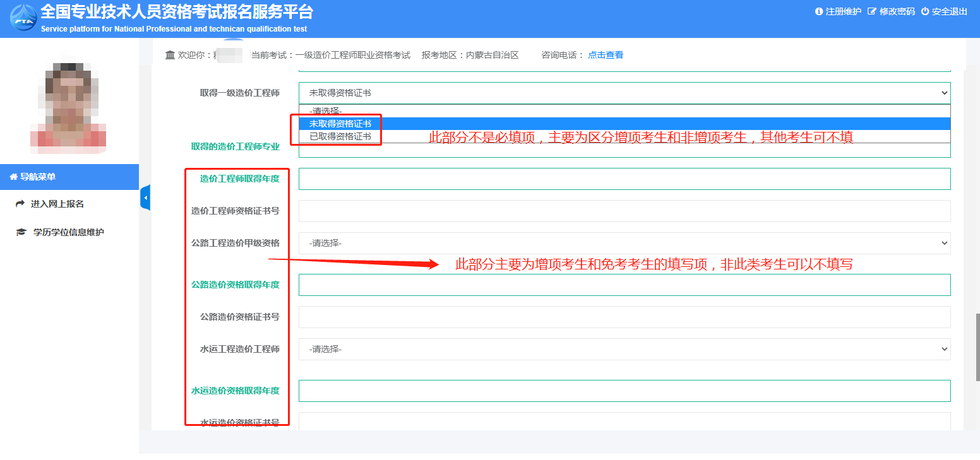Open 公路工程造价甲级资格 dropdown

[x=624, y=243]
